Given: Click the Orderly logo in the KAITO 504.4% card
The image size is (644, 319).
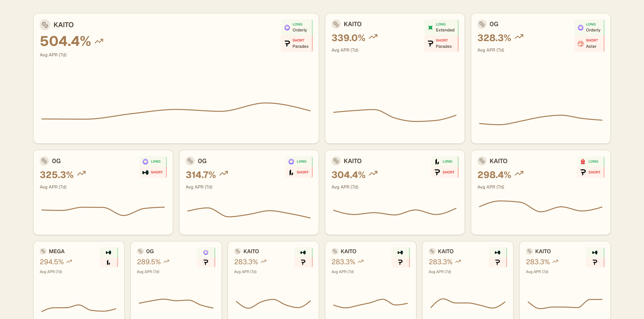Looking at the screenshot, I should point(287,27).
